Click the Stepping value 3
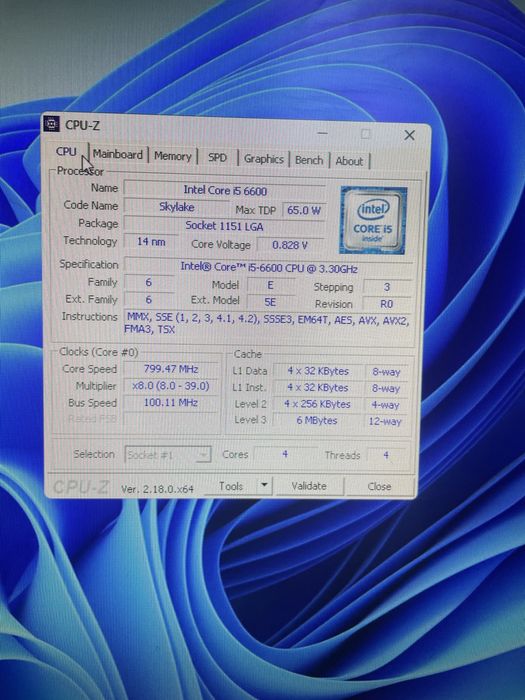 point(387,287)
